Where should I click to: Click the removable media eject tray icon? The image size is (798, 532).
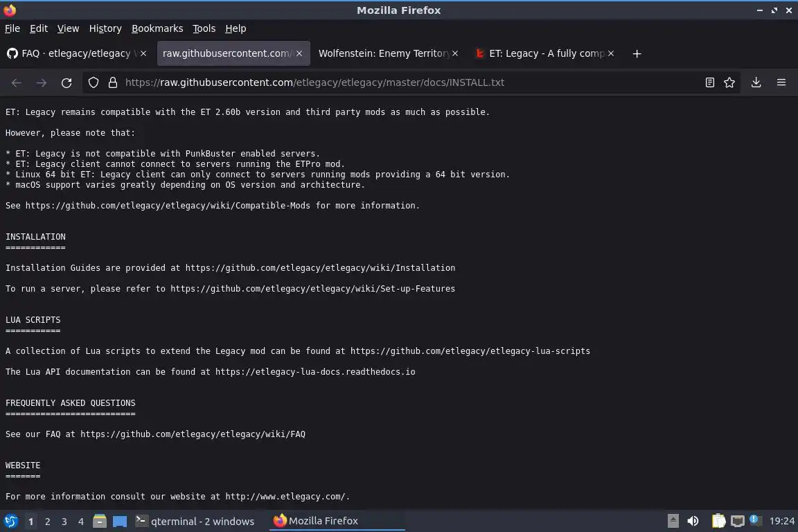tap(673, 521)
